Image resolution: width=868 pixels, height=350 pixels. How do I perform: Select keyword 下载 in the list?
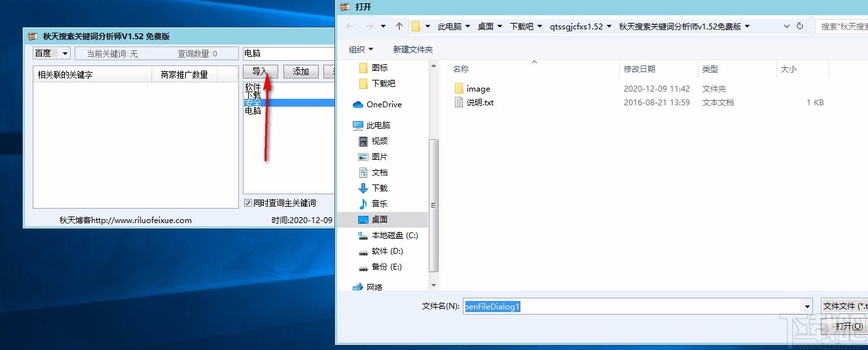(253, 95)
